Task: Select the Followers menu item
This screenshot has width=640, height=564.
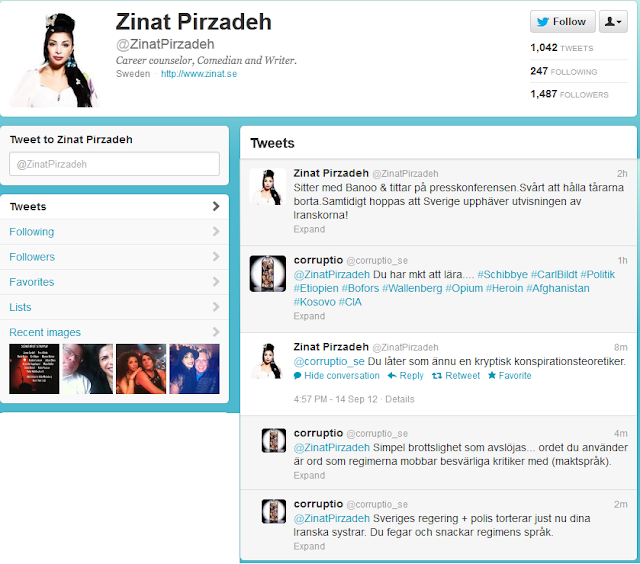Action: (x=114, y=257)
